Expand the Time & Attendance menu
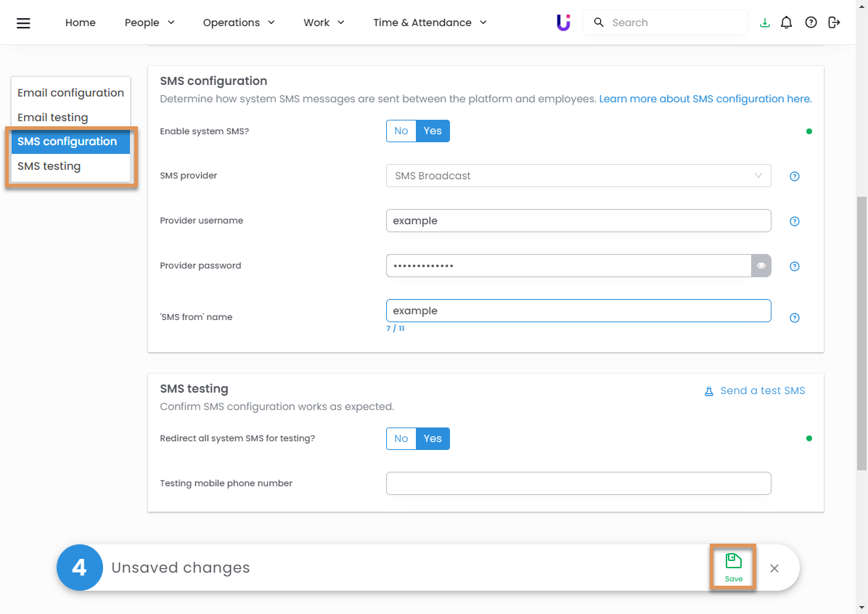Viewport: 868px width, 614px height. click(430, 22)
